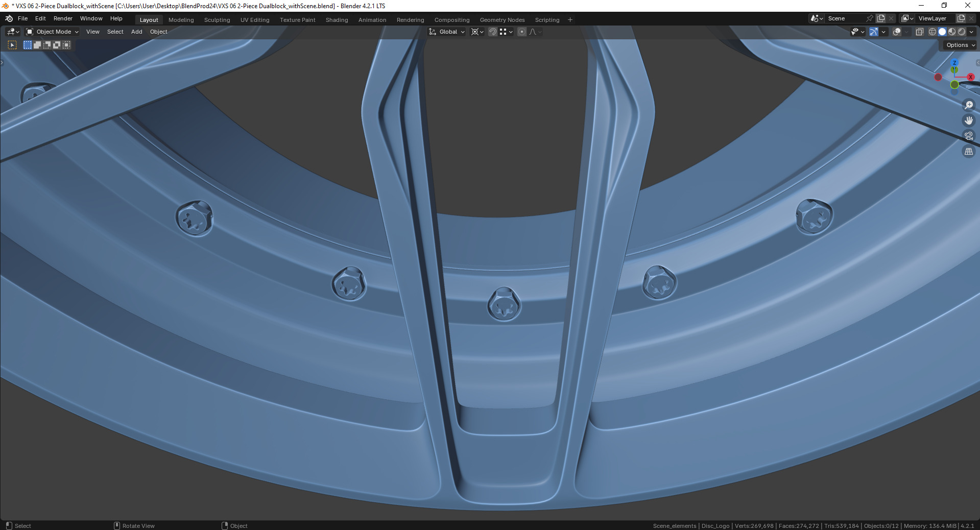Viewport: 980px width, 530px height.
Task: Open the File menu
Action: (x=23, y=18)
